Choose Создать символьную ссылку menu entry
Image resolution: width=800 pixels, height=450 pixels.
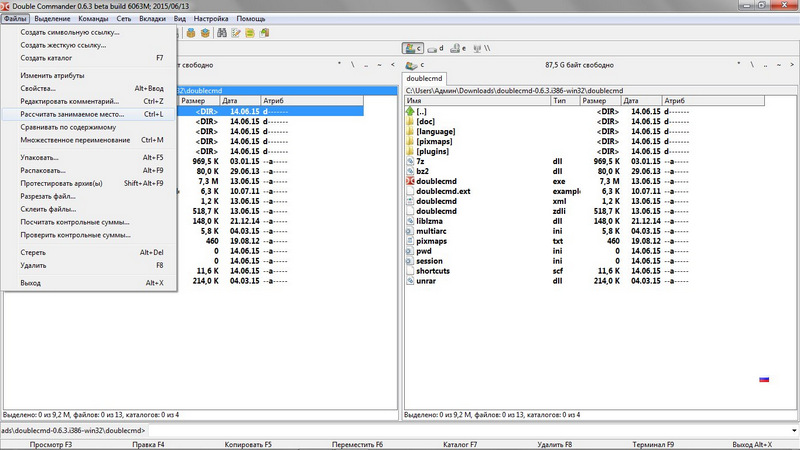[89, 32]
